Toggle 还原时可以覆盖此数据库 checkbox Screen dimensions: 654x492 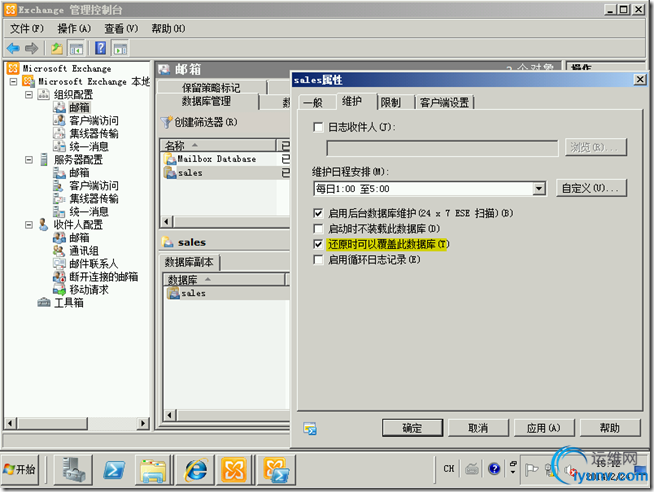click(318, 244)
